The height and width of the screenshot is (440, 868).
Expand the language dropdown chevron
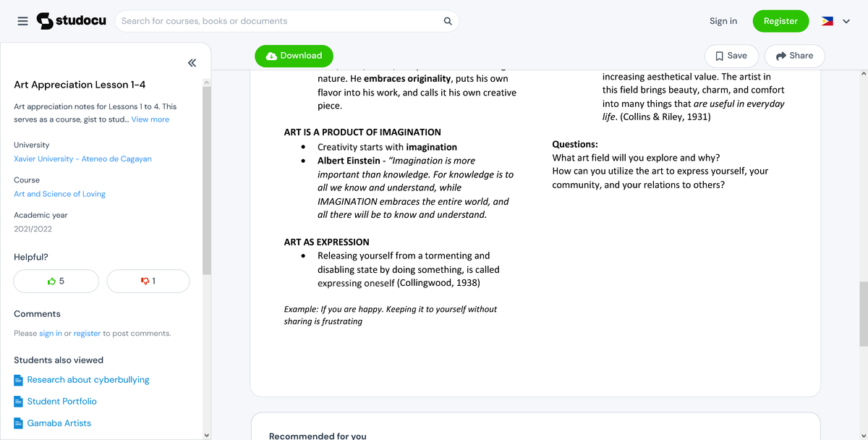846,21
